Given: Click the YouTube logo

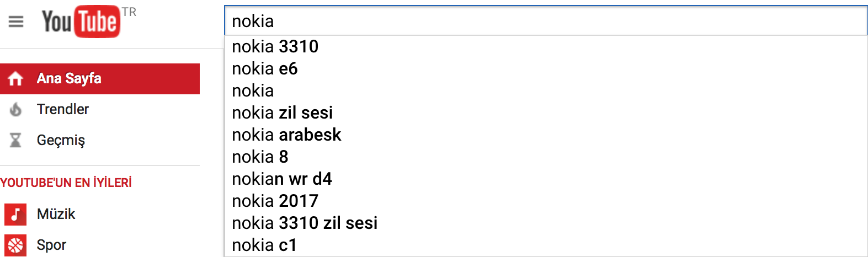Looking at the screenshot, I should 81,22.
